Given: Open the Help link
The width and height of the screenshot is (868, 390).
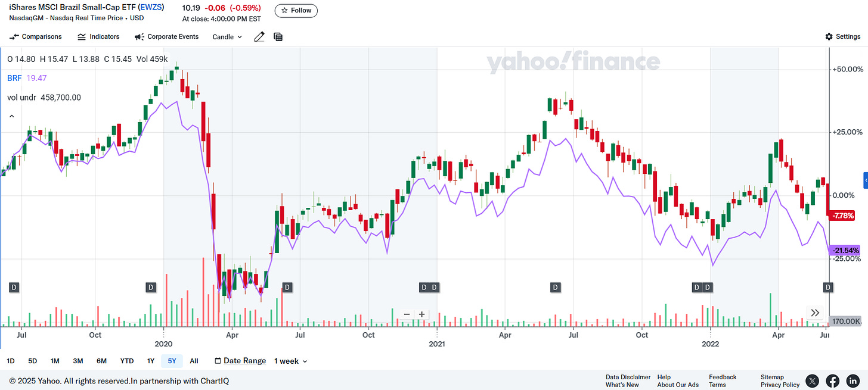Looking at the screenshot, I should (x=664, y=377).
